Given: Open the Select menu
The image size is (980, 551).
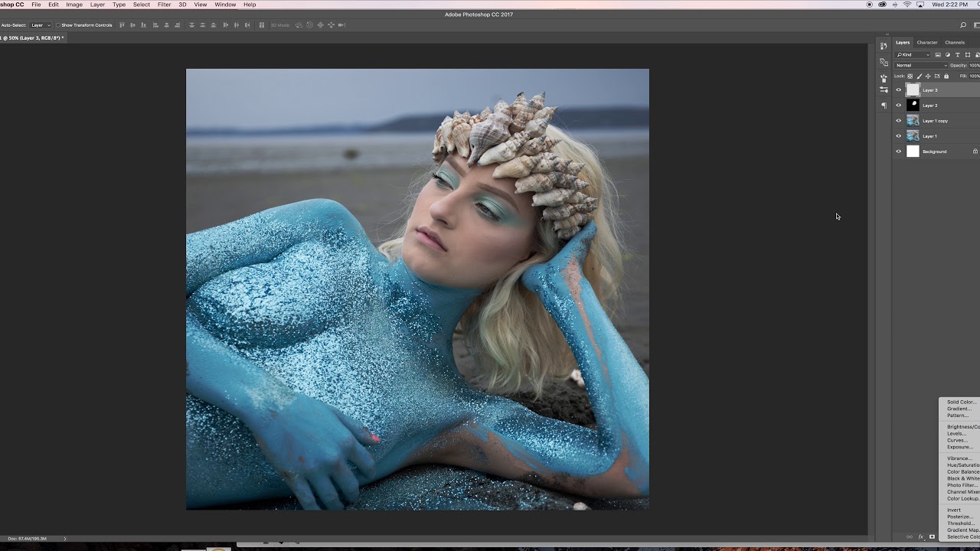Looking at the screenshot, I should point(142,5).
